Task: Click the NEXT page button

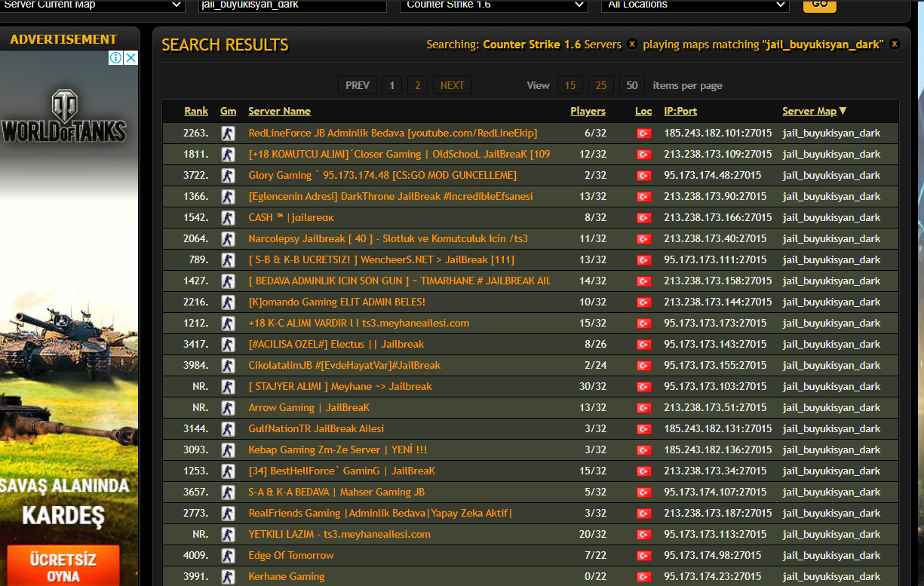Action: (453, 85)
